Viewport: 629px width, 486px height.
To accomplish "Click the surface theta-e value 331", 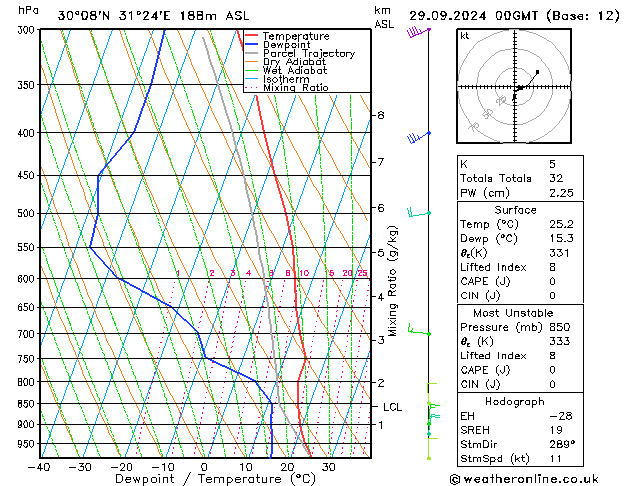I will tap(559, 253).
